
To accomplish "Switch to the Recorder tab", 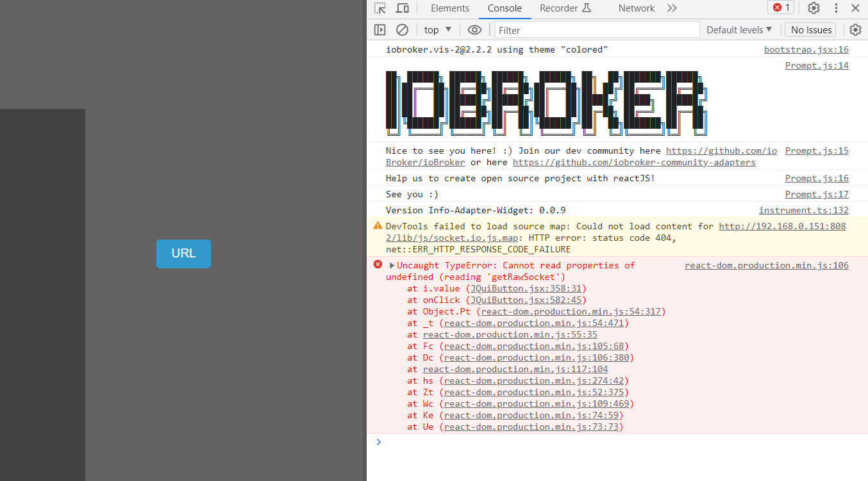I will point(565,8).
